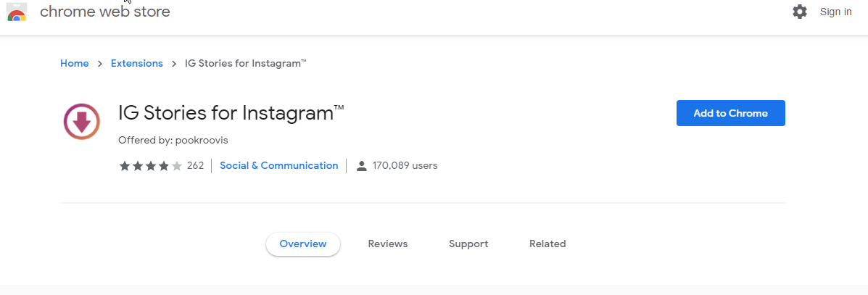Click the IG Stories extension download icon
Viewport: 868px width, 295px height.
pyautogui.click(x=82, y=121)
